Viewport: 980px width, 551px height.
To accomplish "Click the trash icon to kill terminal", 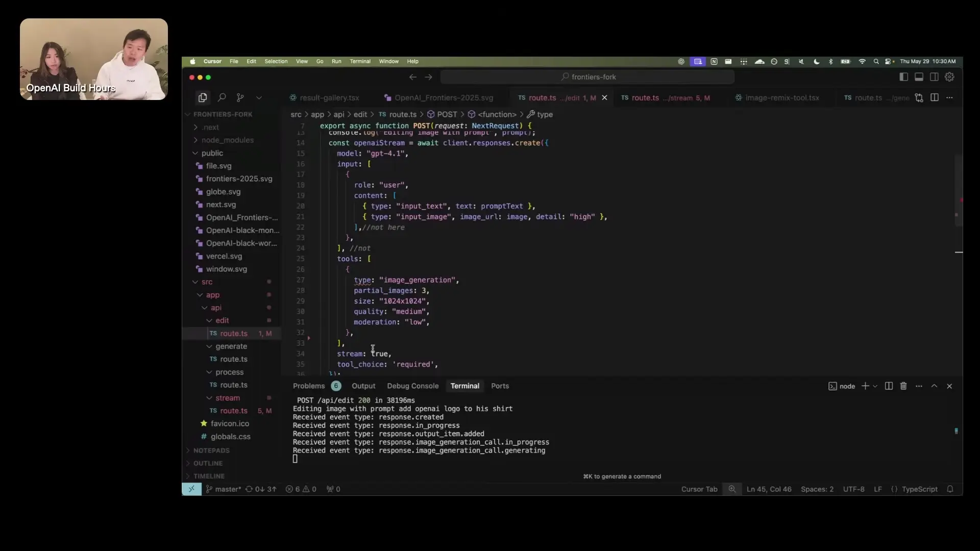I will (903, 386).
